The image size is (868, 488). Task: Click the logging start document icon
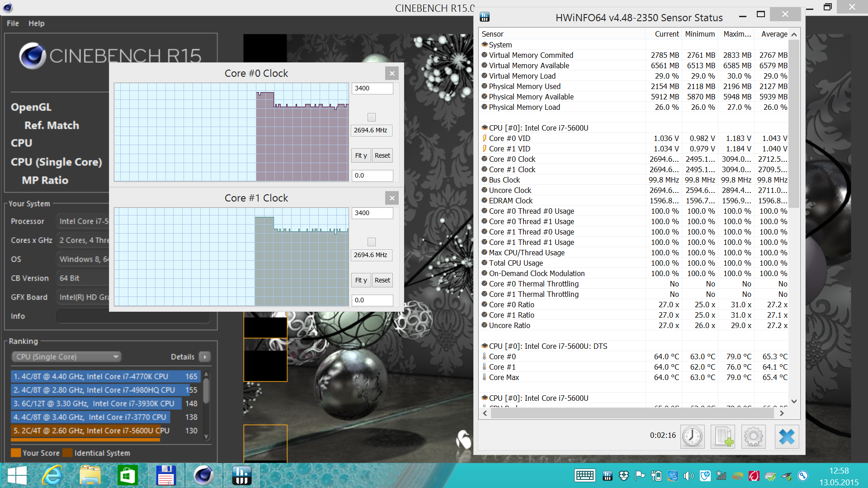(723, 436)
